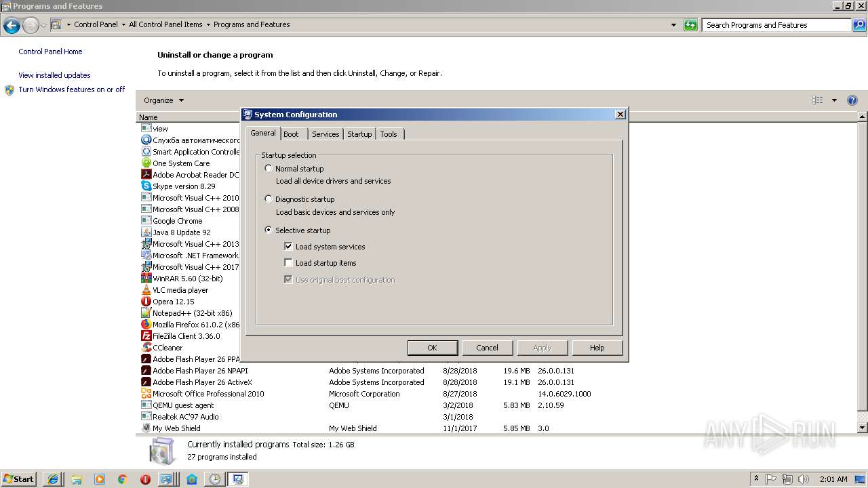868x488 pixels.
Task: Click the taskbar clock showing 2:01 AM
Action: pos(833,479)
